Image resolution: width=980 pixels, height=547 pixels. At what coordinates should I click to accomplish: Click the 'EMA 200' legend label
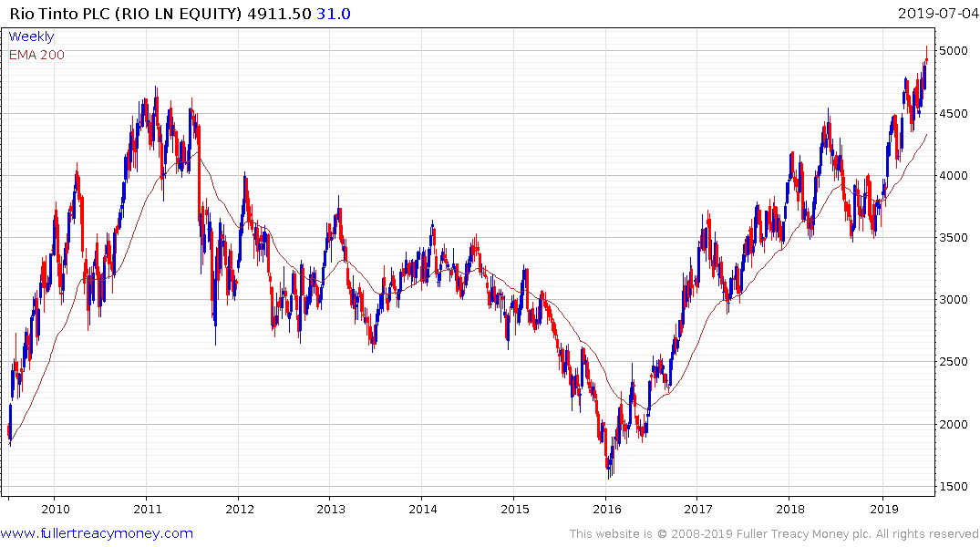click(x=36, y=55)
